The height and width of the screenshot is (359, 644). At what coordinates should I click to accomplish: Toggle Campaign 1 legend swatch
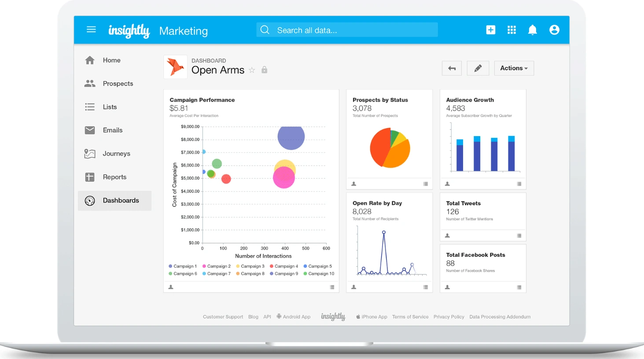click(x=170, y=266)
